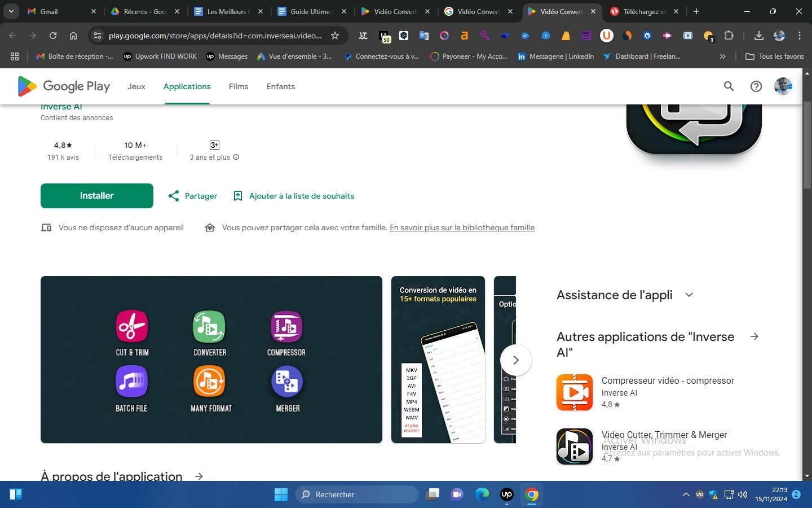Screen dimensions: 812x508
Task: Reload the current page
Action: (x=53, y=36)
